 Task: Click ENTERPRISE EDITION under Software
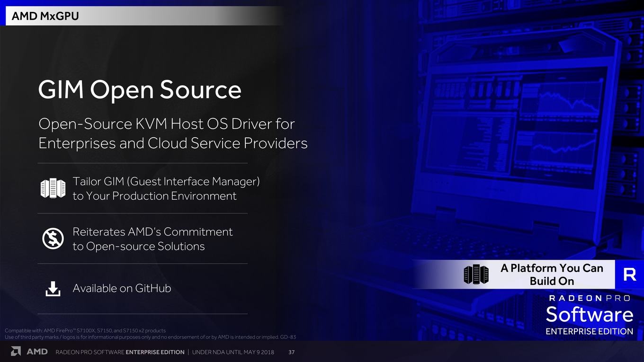590,331
